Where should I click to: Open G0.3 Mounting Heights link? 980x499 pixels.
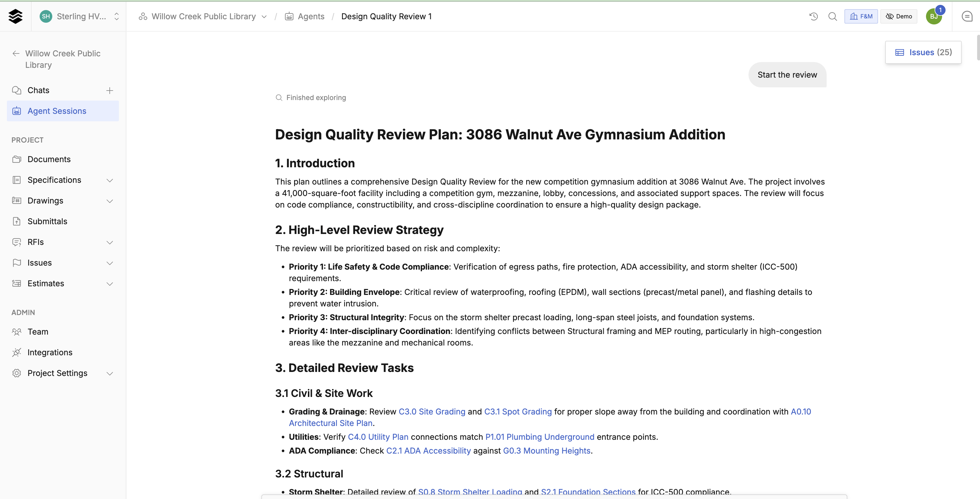click(547, 451)
